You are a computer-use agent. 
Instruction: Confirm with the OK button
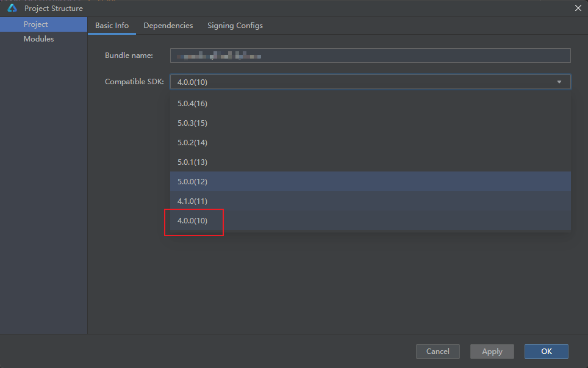546,352
